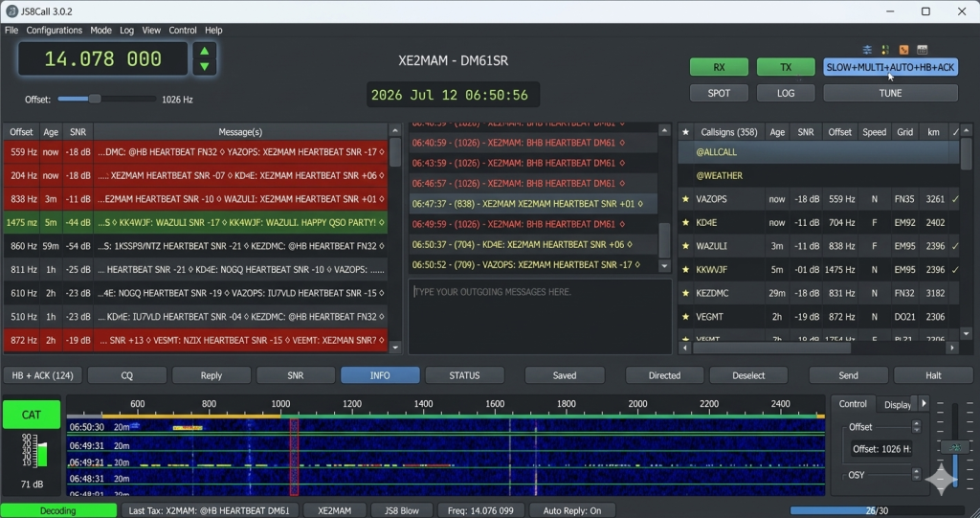Open the File menu
This screenshot has height=518, width=980.
pos(11,30)
